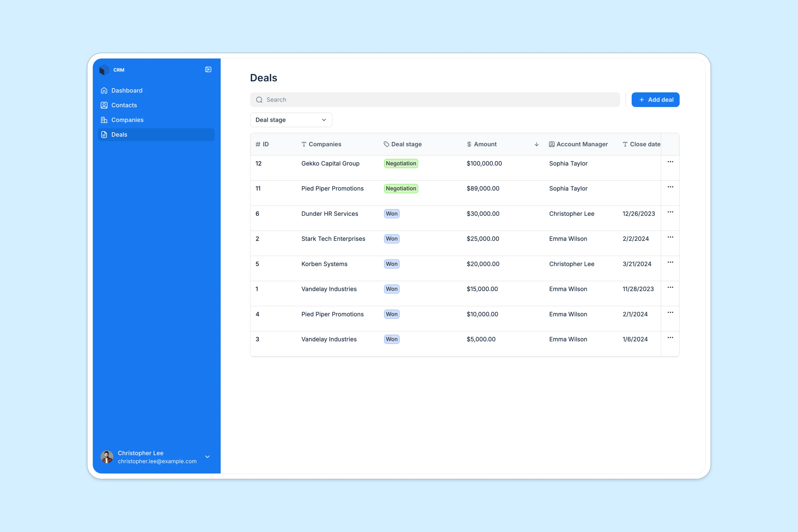Select Deals in the navigation menu

[x=119, y=134]
